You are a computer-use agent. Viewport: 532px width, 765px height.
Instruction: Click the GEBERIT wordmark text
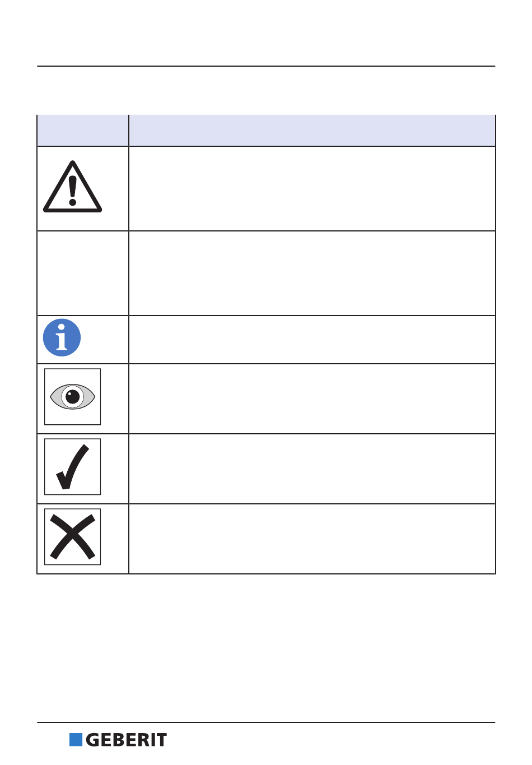click(x=126, y=740)
